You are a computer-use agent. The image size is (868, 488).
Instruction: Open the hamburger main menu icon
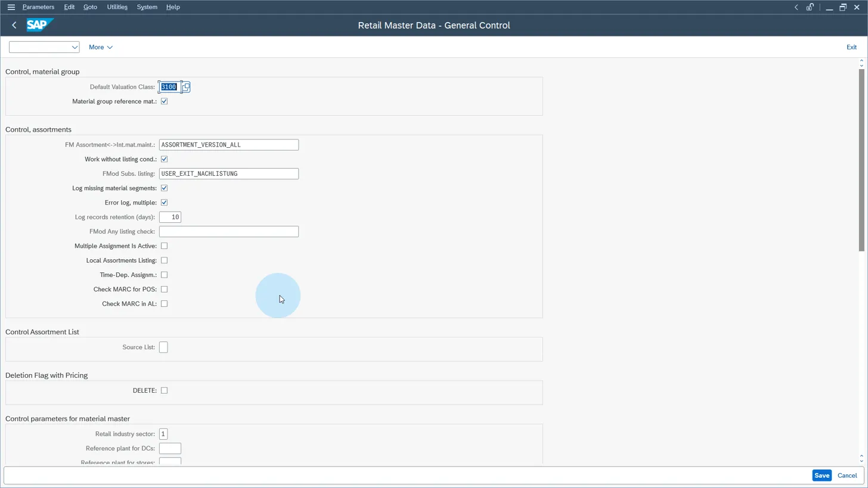(x=11, y=7)
